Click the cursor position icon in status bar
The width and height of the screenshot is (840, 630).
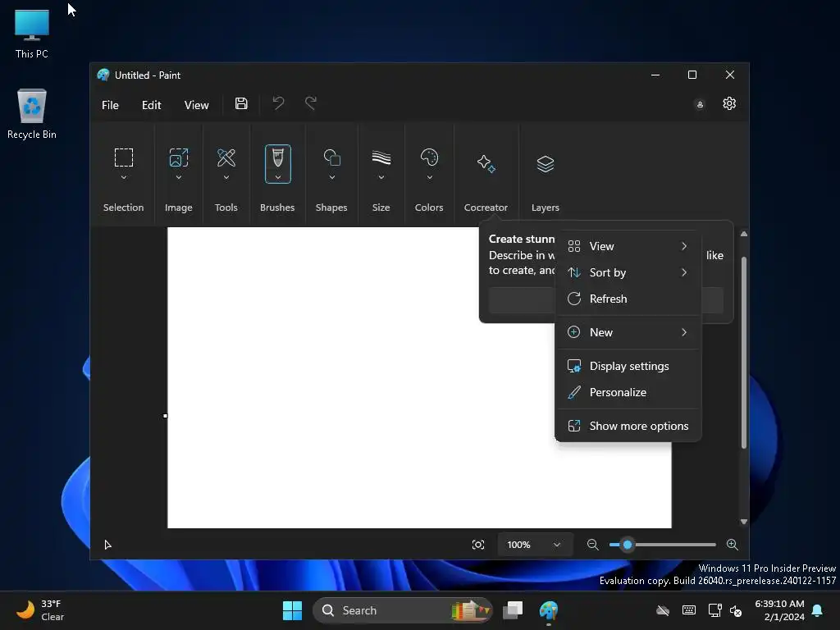click(x=107, y=545)
